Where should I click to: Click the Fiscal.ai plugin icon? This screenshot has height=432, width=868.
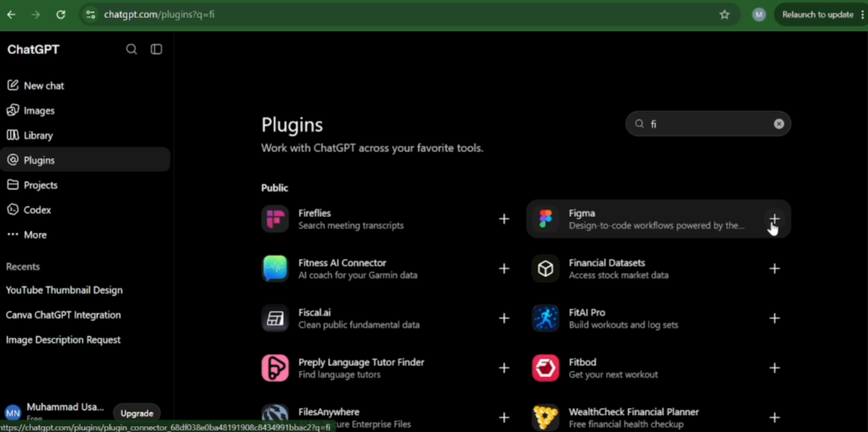click(x=275, y=318)
